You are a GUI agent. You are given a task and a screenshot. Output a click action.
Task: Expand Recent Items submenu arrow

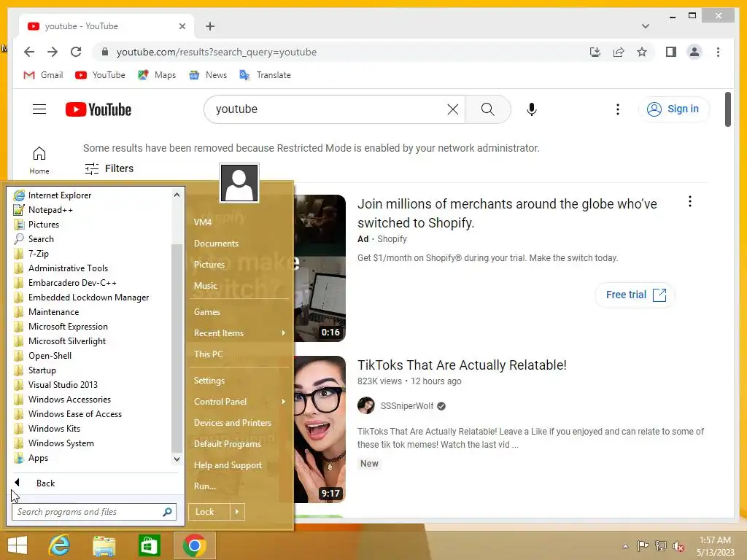[x=284, y=332]
